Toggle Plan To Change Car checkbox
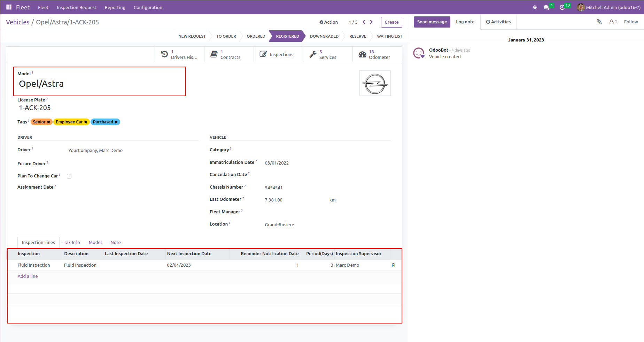The width and height of the screenshot is (644, 342). [69, 176]
